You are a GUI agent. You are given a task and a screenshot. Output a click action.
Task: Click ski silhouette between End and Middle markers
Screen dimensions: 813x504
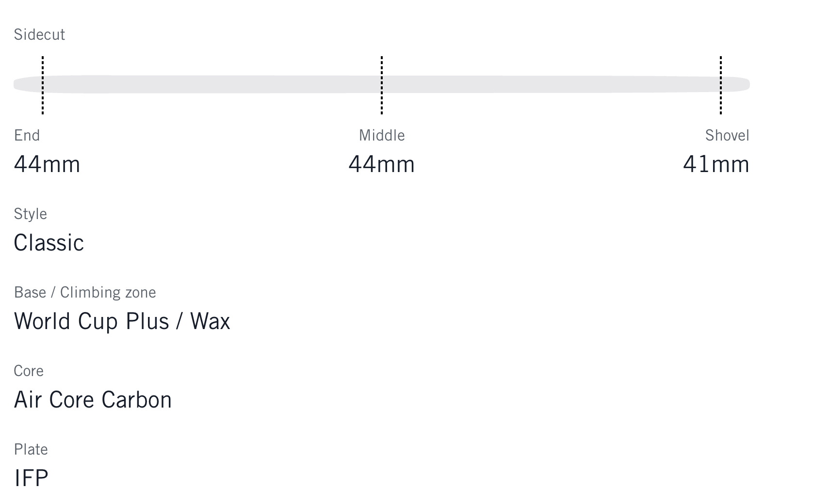pos(212,84)
